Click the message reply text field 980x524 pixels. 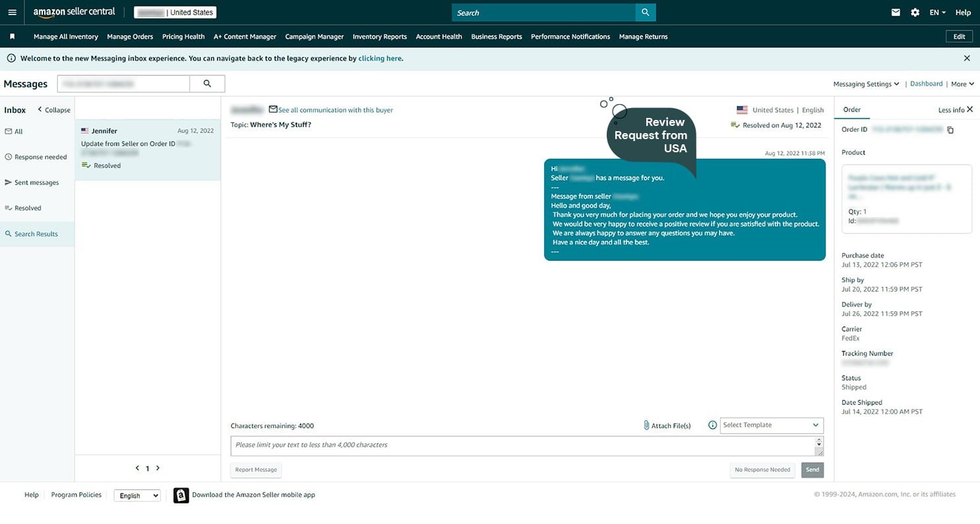tap(521, 446)
